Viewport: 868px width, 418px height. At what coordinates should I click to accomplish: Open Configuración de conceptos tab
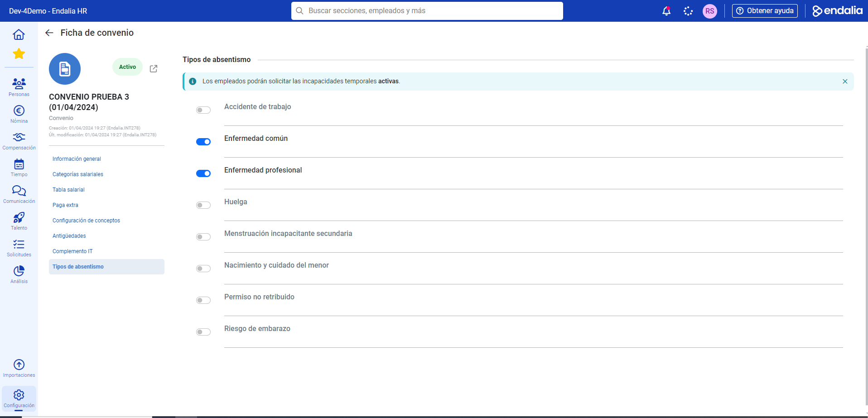[106, 221]
